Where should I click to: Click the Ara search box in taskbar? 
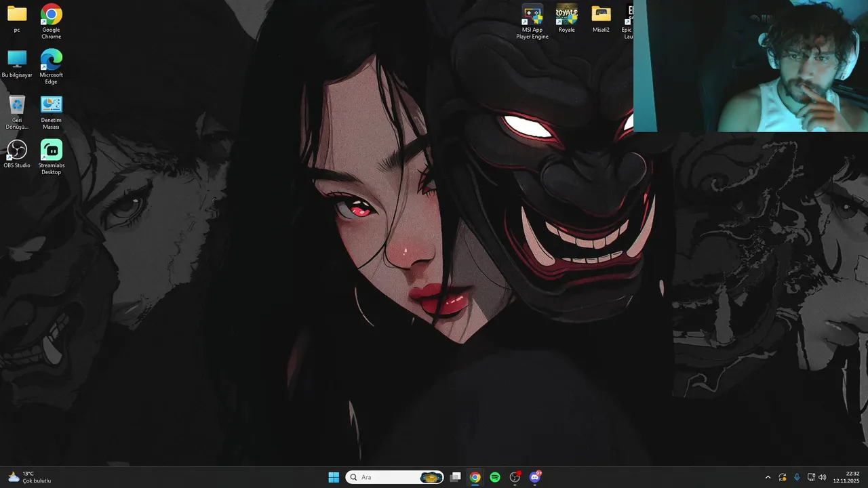(x=395, y=477)
